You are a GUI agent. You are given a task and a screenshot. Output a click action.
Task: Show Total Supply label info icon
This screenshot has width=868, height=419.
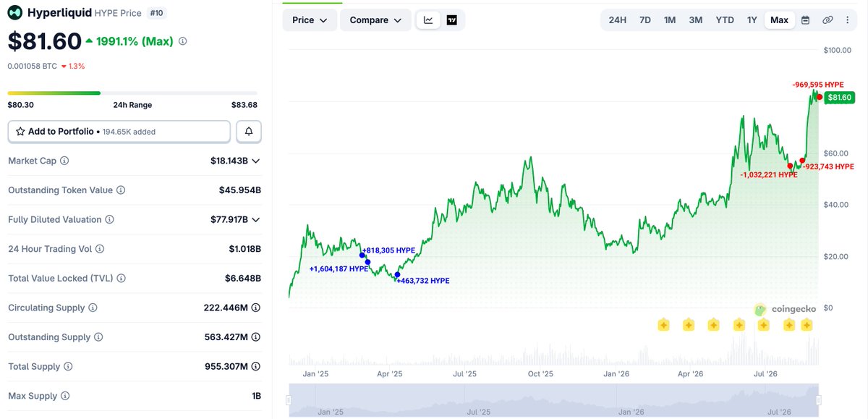(68, 367)
